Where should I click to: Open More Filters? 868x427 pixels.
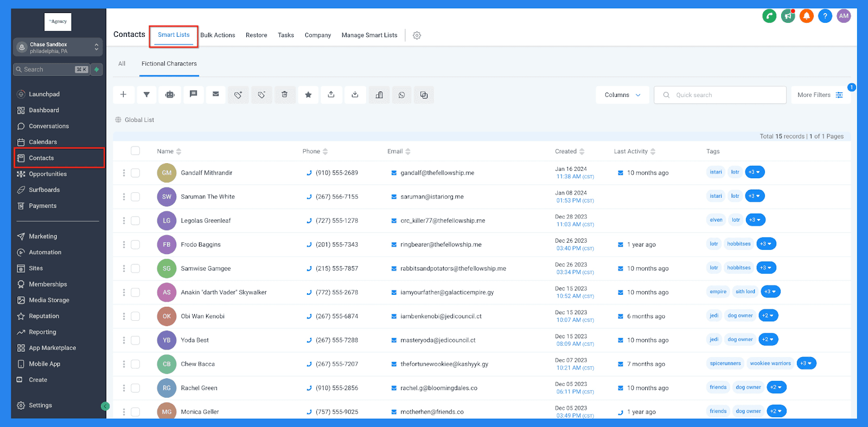pyautogui.click(x=820, y=95)
